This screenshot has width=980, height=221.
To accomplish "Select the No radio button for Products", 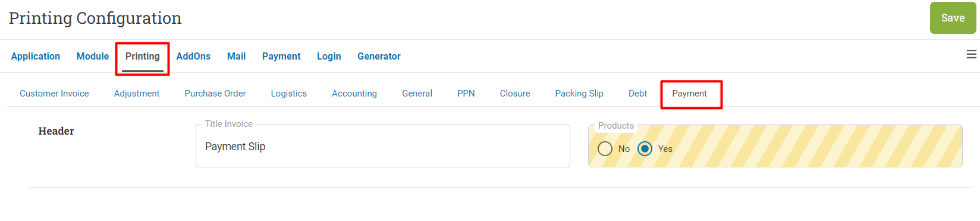I will point(605,149).
